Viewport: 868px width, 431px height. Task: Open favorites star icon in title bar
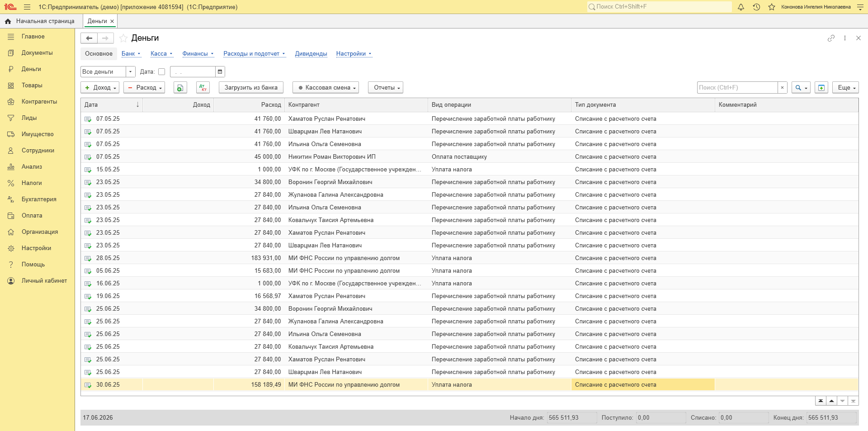pos(772,7)
